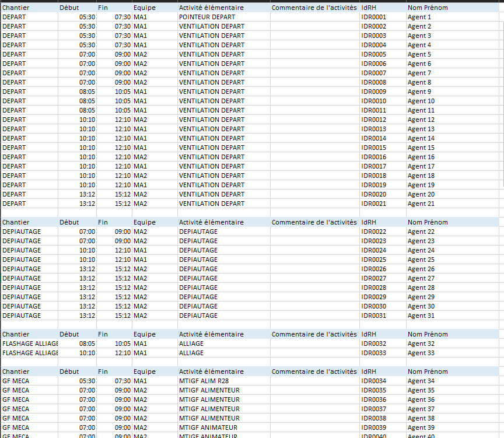Screen dimensions: 504x438
Task: Select the GF MECA cell in Agent 34's row
Action: (x=15, y=381)
